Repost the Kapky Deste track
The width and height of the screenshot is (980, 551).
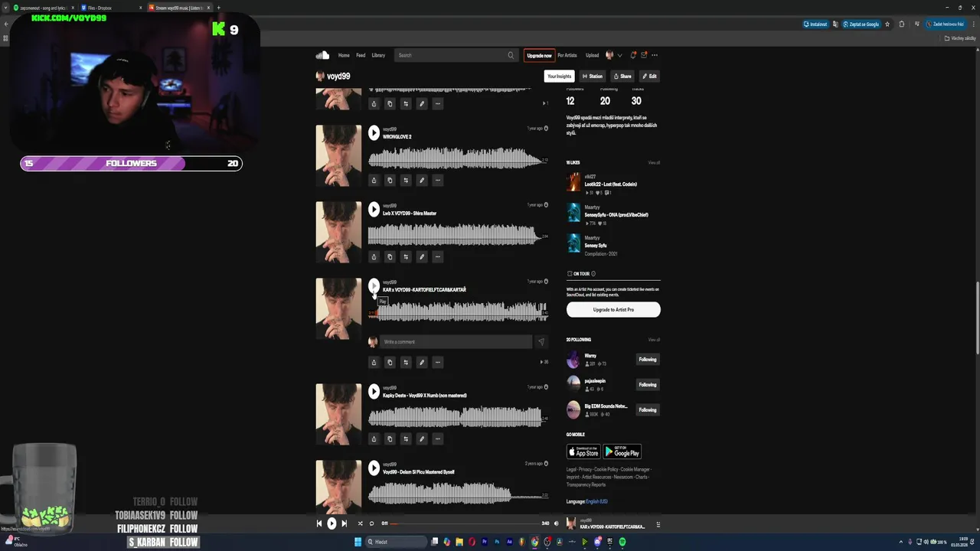coord(406,439)
